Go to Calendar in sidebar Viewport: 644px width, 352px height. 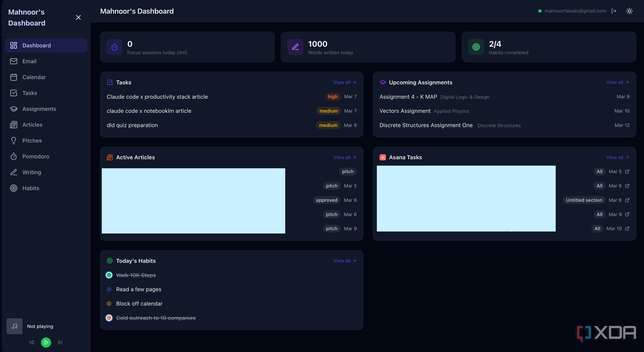pos(46,77)
